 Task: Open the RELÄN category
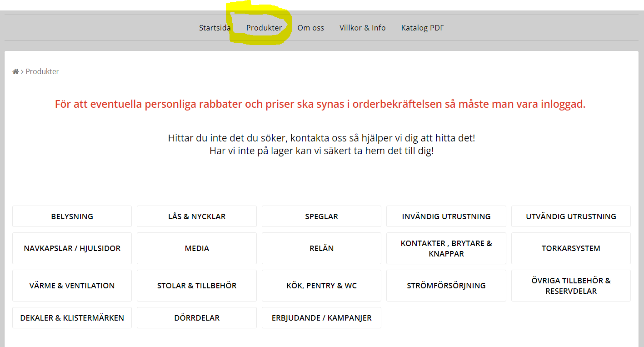click(321, 248)
